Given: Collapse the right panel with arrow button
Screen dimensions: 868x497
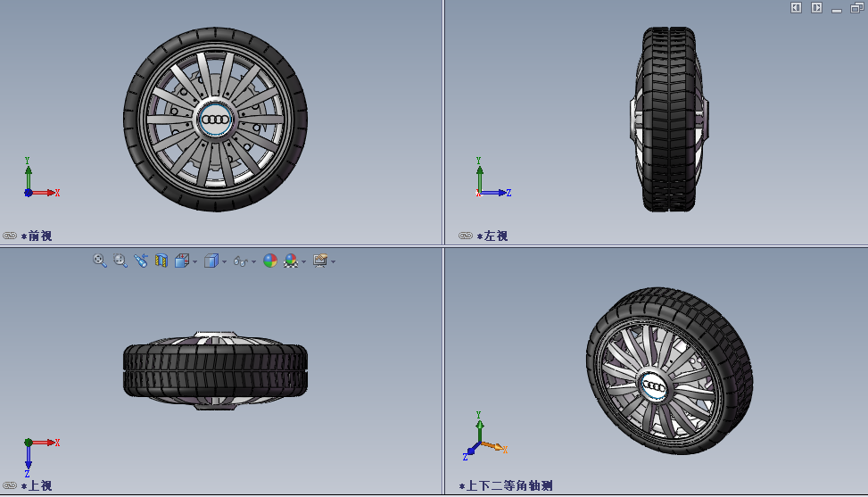Looking at the screenshot, I should [816, 7].
